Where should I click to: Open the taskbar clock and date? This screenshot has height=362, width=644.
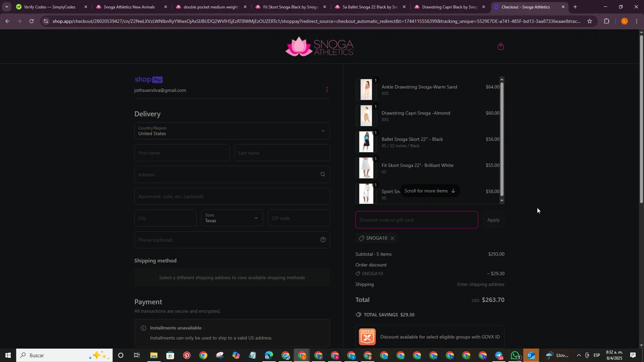pos(614,356)
